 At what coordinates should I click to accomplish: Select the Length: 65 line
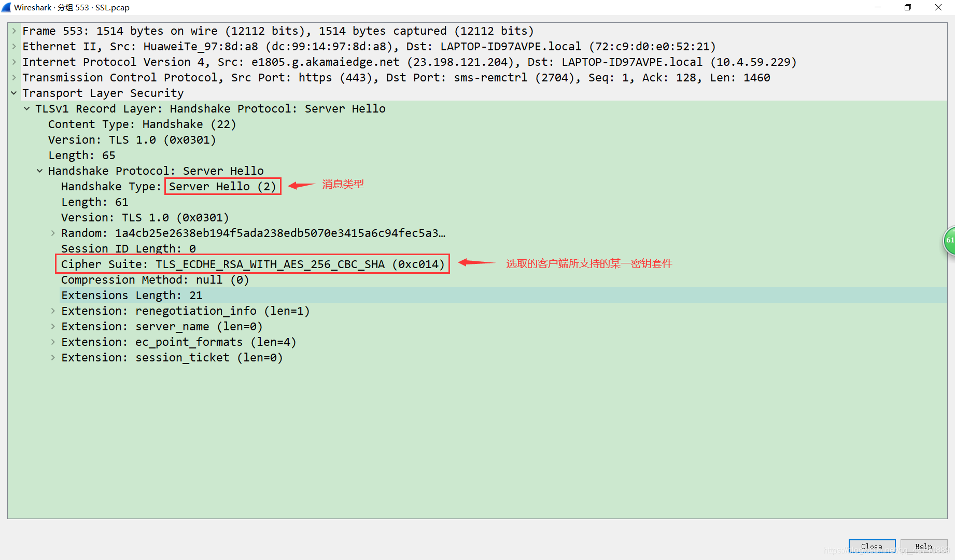[82, 156]
